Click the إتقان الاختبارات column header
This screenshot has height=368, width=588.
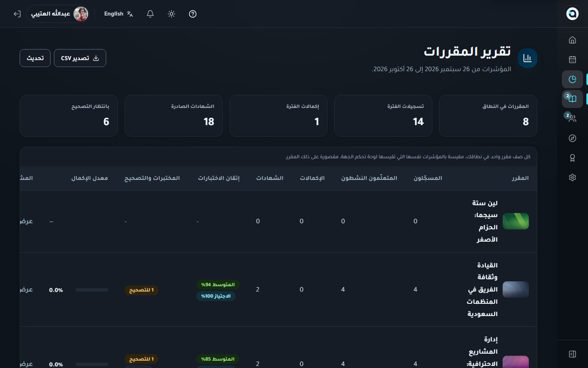tap(218, 178)
